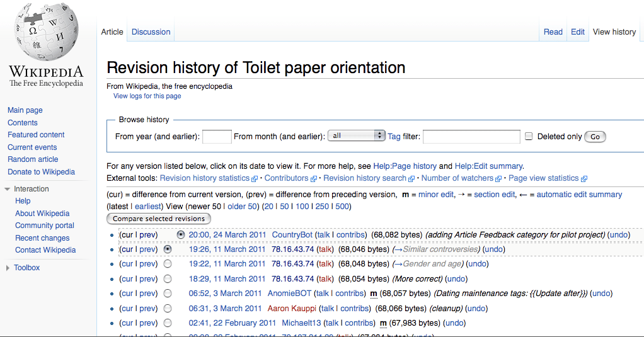The height and width of the screenshot is (337, 644).
Task: Open the section edit legend link
Action: 494,195
